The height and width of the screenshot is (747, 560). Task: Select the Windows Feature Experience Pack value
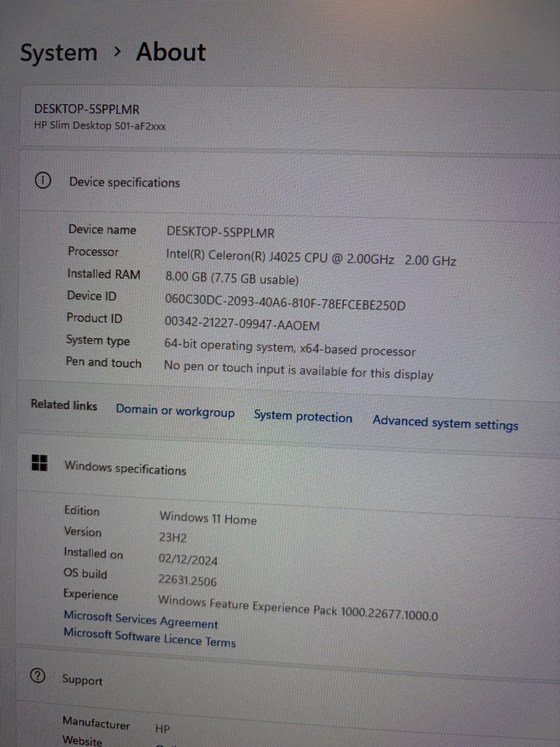(x=297, y=608)
